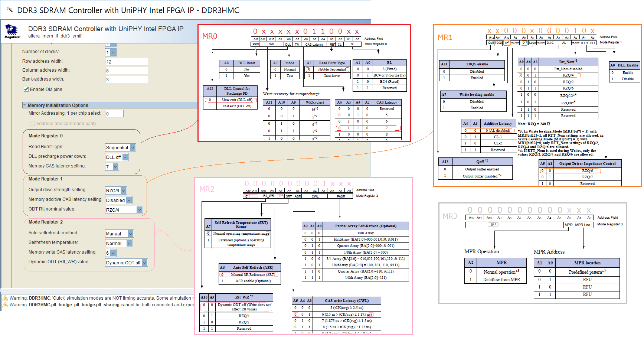Expand the Memory CAS latency setting dropdown
644x339 pixels.
coord(115,167)
